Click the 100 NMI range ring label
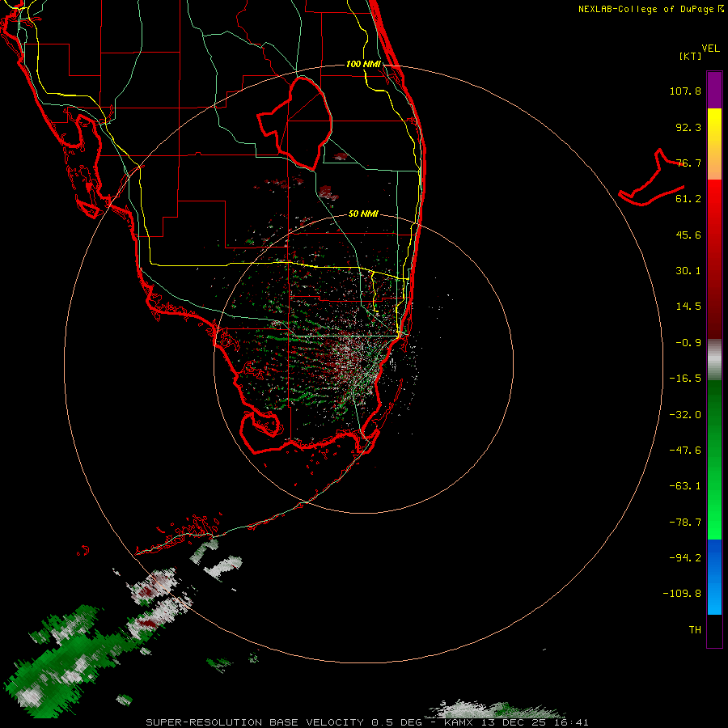This screenshot has height=728, width=728. point(363,64)
